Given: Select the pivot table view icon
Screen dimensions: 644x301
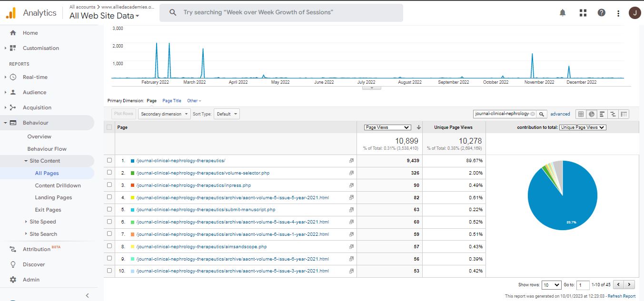Looking at the screenshot, I should (624, 114).
